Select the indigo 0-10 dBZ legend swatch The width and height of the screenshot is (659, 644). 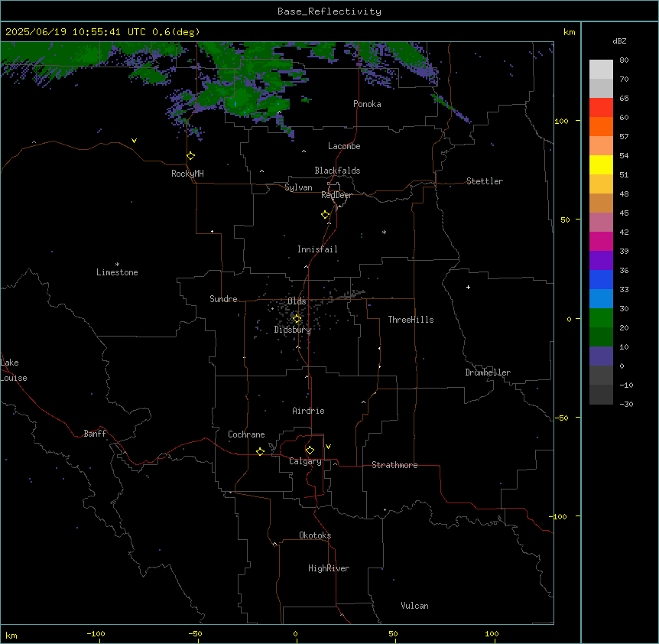point(601,356)
